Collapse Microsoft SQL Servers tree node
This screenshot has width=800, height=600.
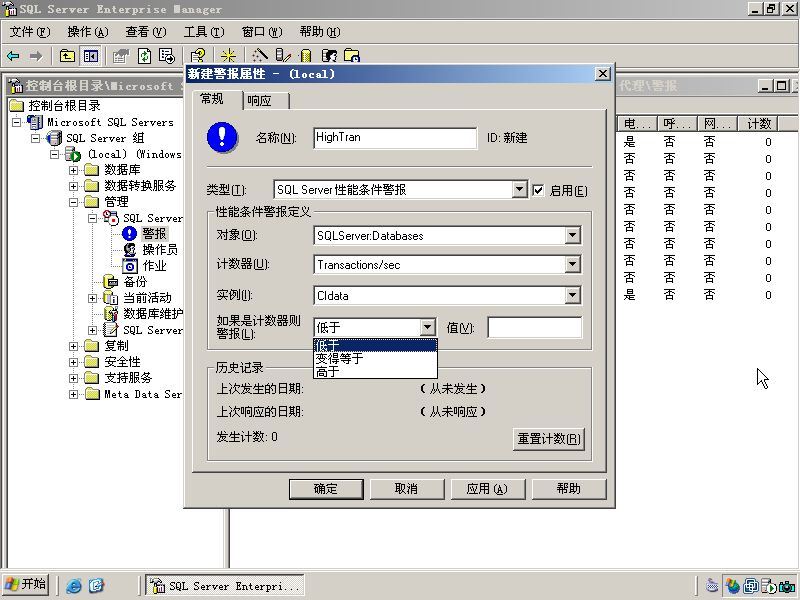17,122
